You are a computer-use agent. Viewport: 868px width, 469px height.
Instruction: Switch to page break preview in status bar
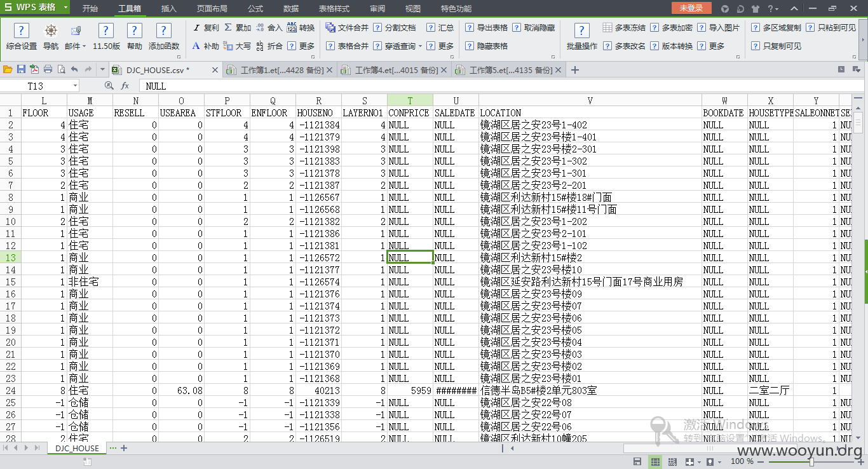(x=672, y=462)
